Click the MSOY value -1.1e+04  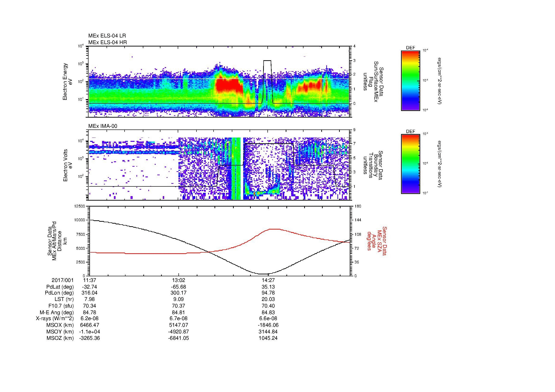(x=89, y=332)
